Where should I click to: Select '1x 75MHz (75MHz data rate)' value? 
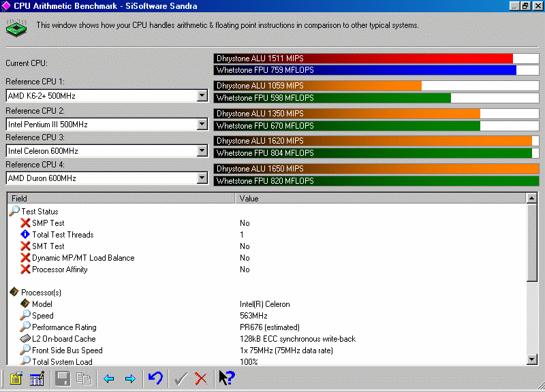pos(286,350)
